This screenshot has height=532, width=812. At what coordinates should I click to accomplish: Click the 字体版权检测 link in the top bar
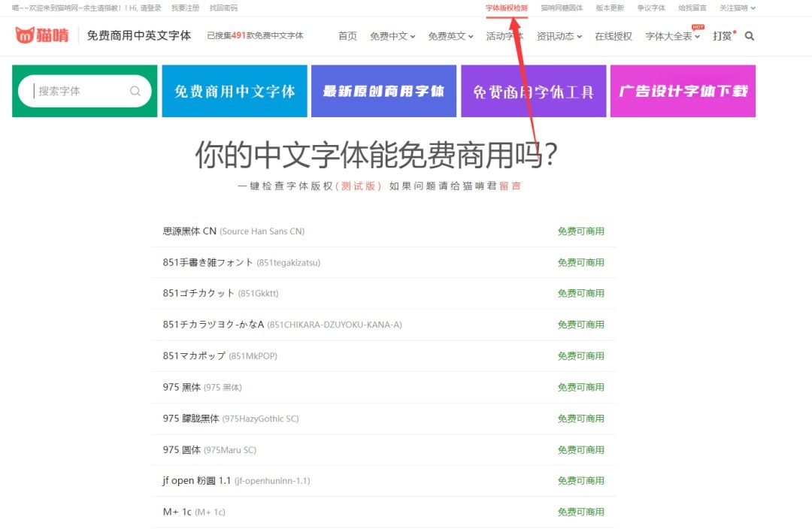(x=507, y=8)
